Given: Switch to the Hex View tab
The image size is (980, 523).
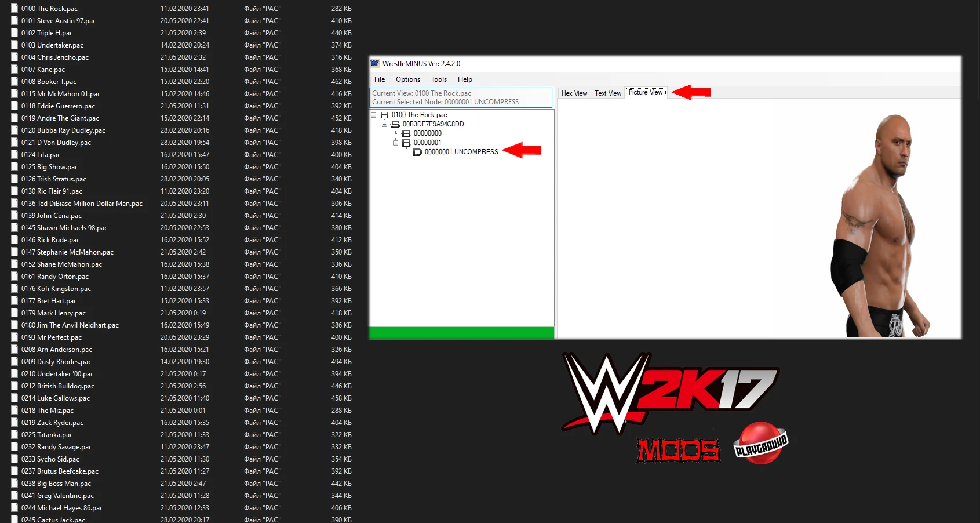Looking at the screenshot, I should [x=573, y=93].
